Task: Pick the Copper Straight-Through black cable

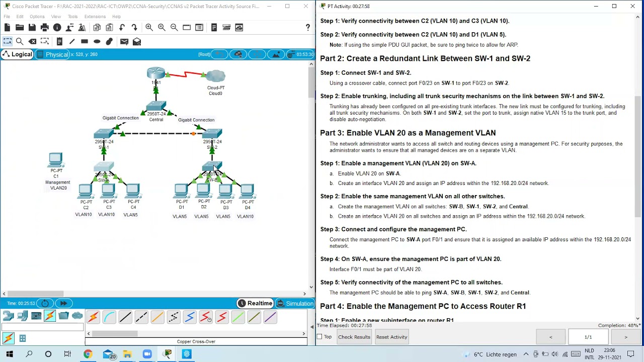Action: 125,317
